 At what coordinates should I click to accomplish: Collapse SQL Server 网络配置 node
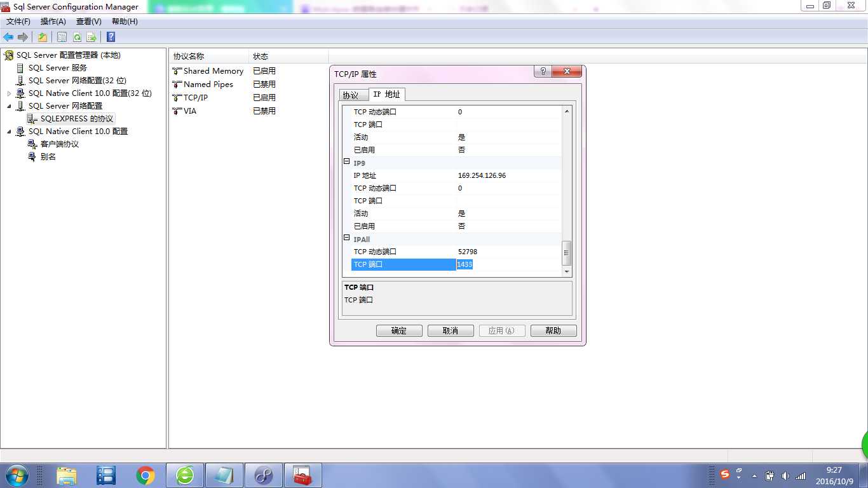click(x=9, y=106)
